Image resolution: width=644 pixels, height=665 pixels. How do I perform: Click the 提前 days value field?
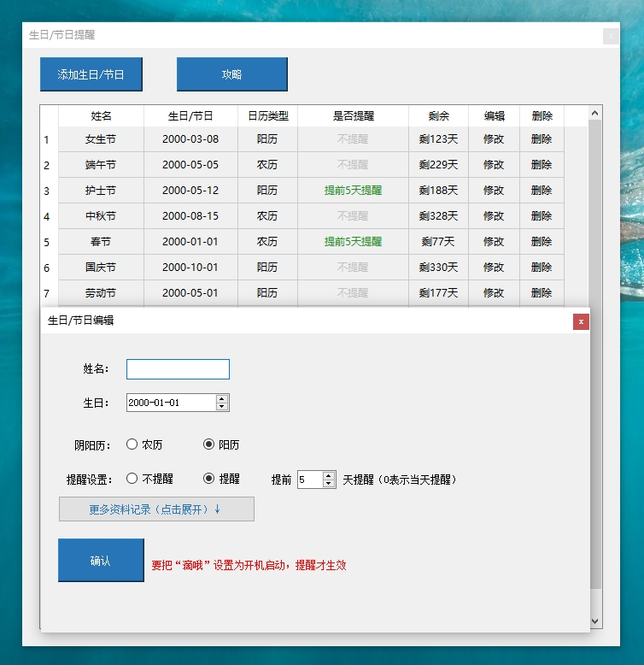click(310, 480)
